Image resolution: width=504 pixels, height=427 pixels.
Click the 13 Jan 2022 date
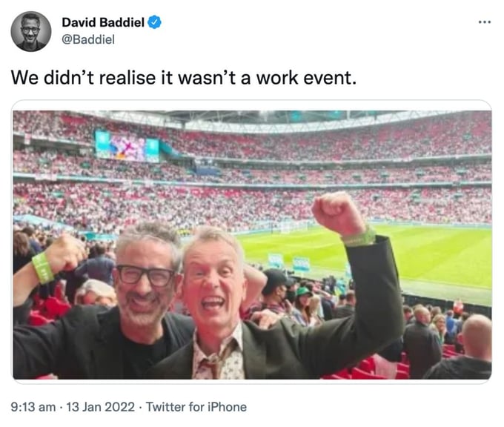point(100,407)
